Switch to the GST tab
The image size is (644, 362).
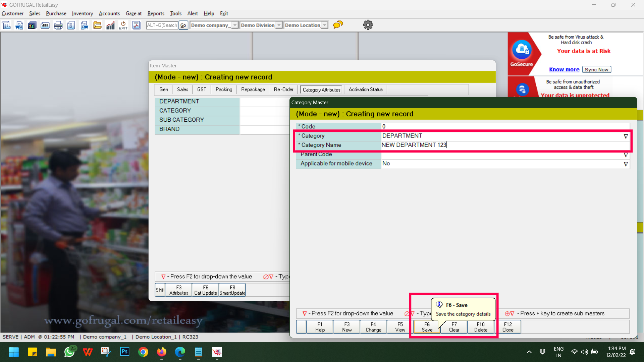click(202, 89)
